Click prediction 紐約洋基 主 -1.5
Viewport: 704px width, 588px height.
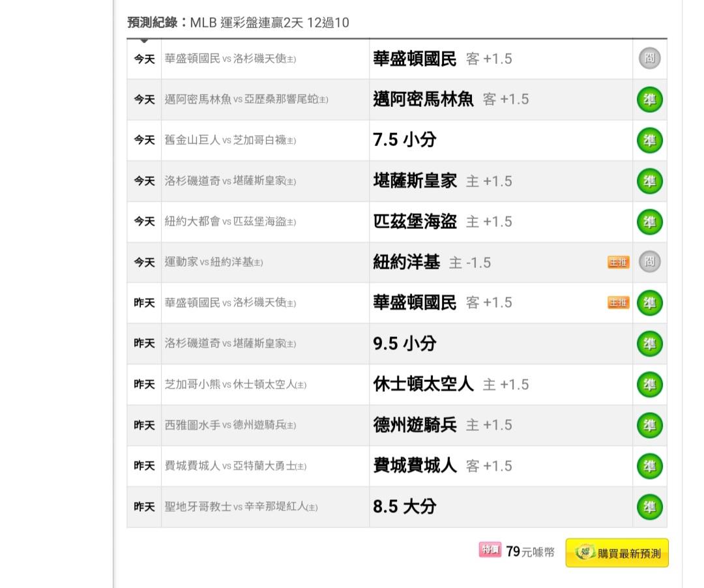click(432, 262)
